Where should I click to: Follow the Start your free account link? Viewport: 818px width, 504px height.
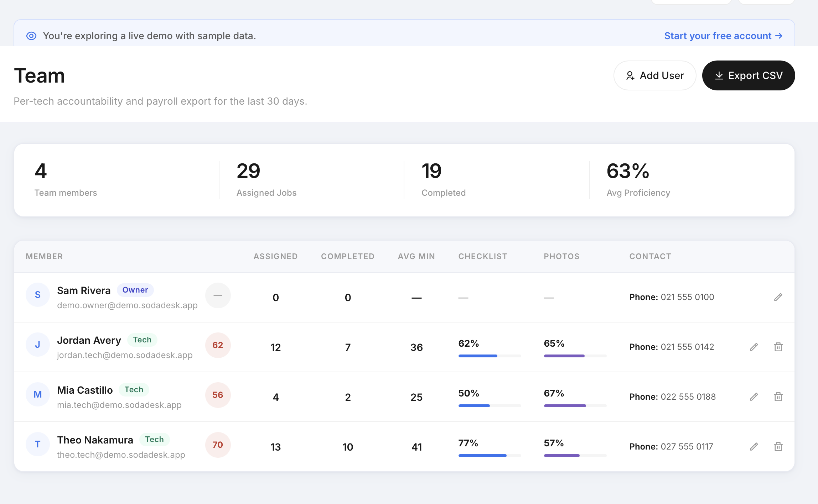coord(723,36)
